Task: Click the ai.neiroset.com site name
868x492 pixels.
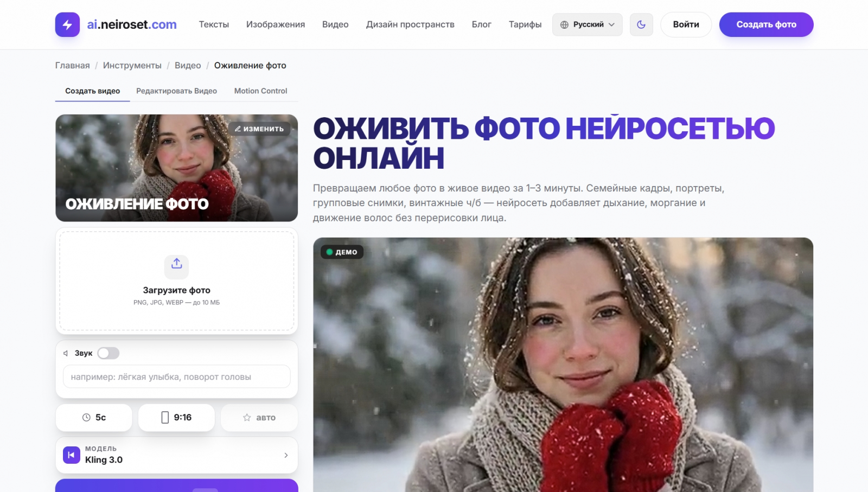Action: coord(132,24)
